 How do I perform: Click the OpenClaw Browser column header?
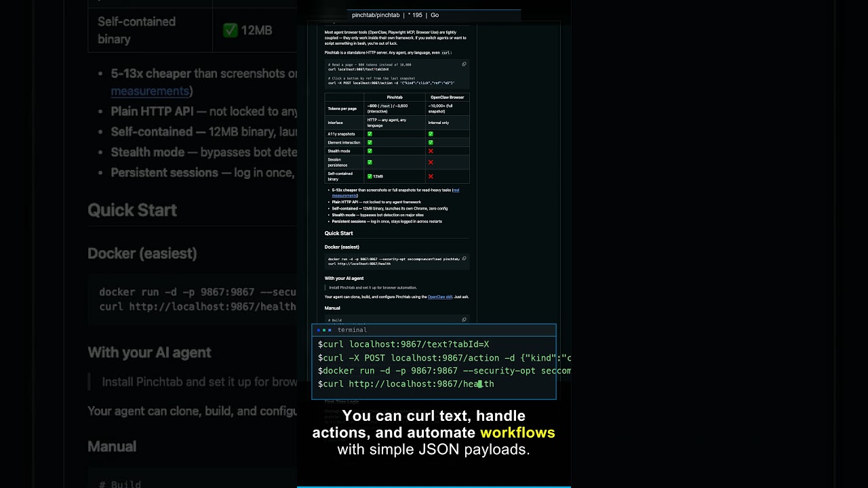pyautogui.click(x=448, y=97)
